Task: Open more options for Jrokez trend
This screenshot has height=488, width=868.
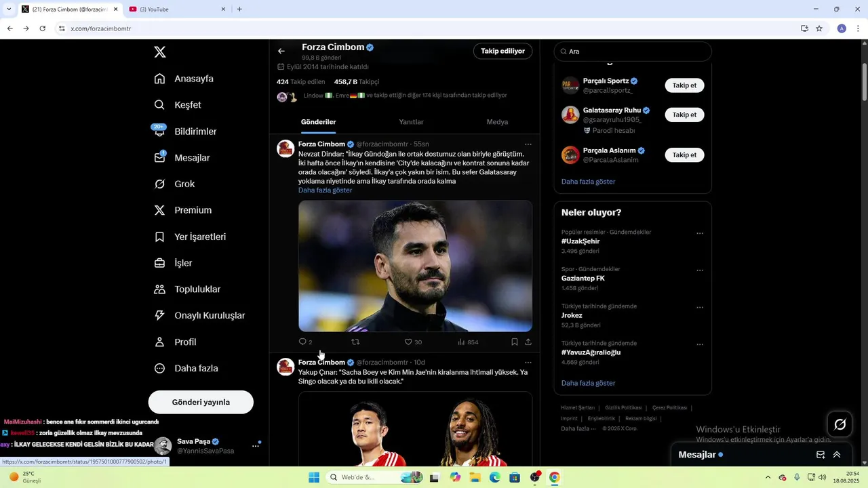Action: (x=700, y=308)
